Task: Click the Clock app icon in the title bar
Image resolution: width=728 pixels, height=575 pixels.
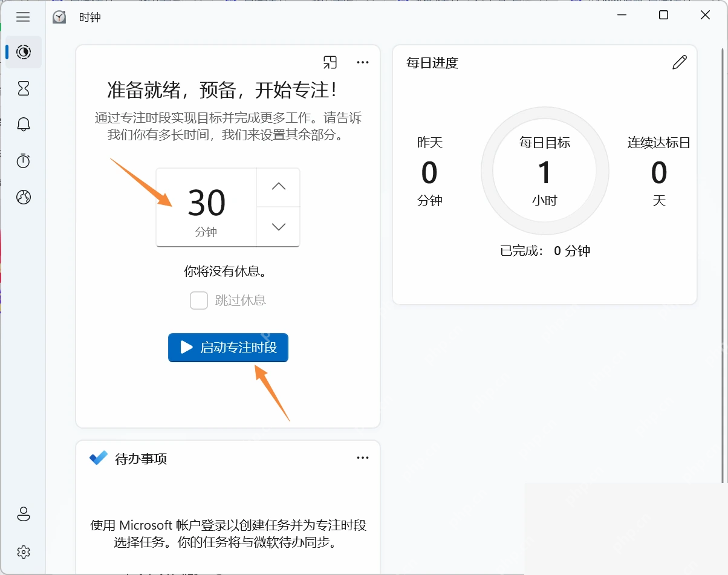Action: point(59,17)
